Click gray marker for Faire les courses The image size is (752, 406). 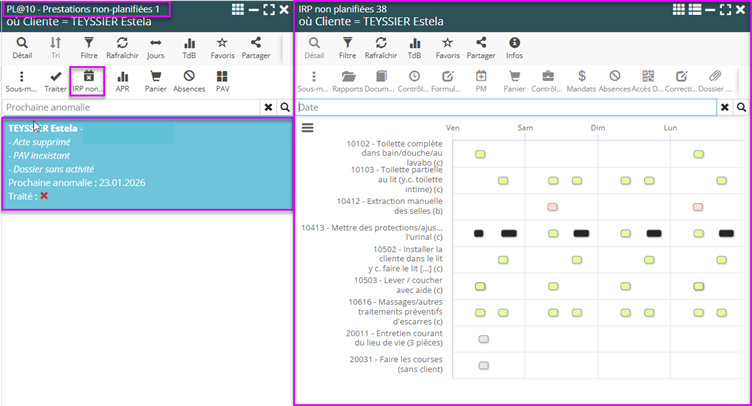[483, 365]
